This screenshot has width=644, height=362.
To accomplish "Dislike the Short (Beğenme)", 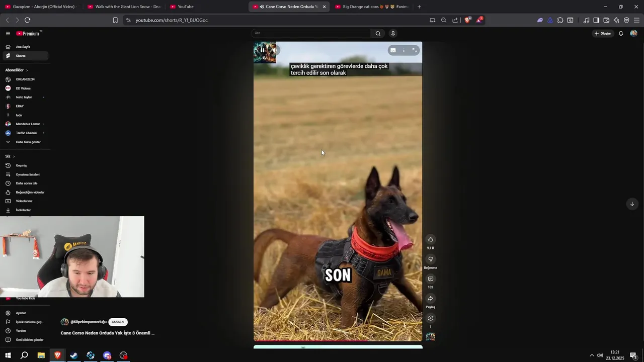I will [430, 259].
